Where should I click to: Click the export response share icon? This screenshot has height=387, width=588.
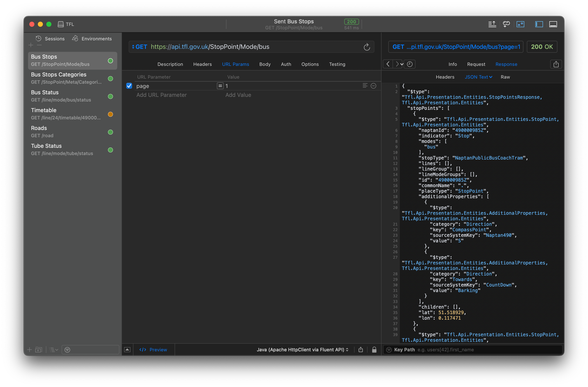tap(556, 64)
